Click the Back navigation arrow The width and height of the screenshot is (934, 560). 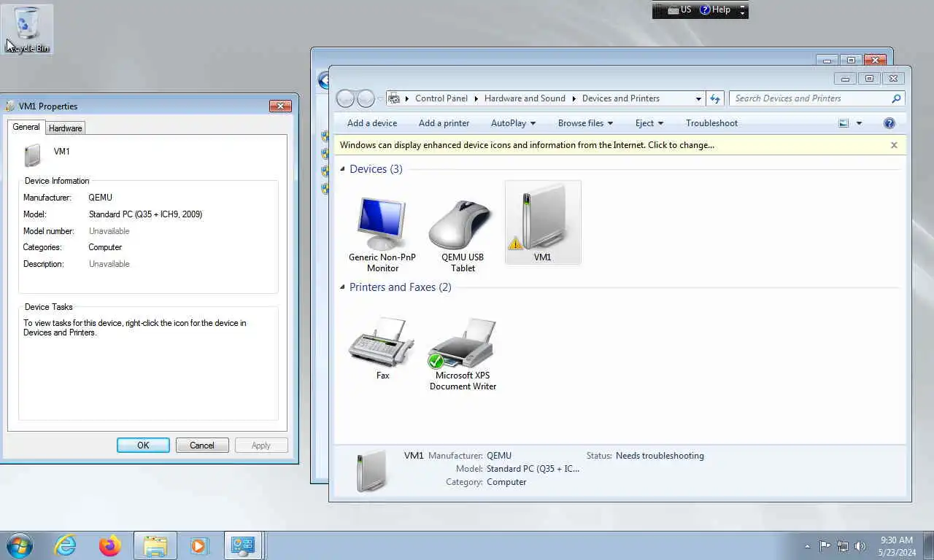coord(345,98)
